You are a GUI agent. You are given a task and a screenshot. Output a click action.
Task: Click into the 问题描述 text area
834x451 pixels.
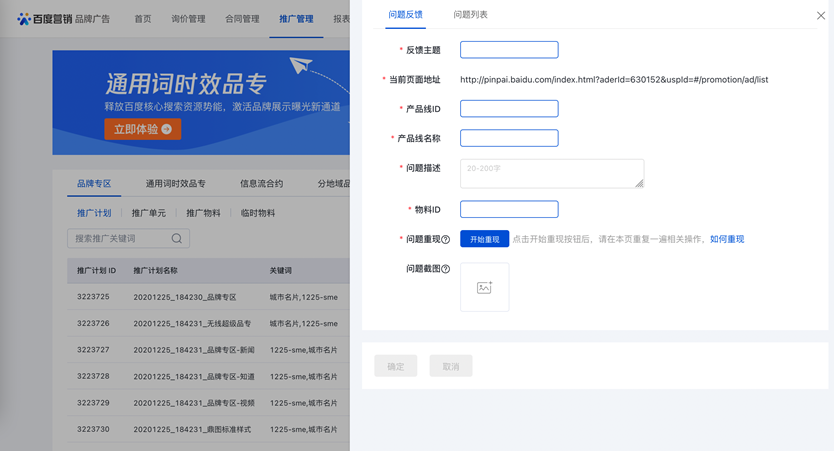[x=551, y=174]
